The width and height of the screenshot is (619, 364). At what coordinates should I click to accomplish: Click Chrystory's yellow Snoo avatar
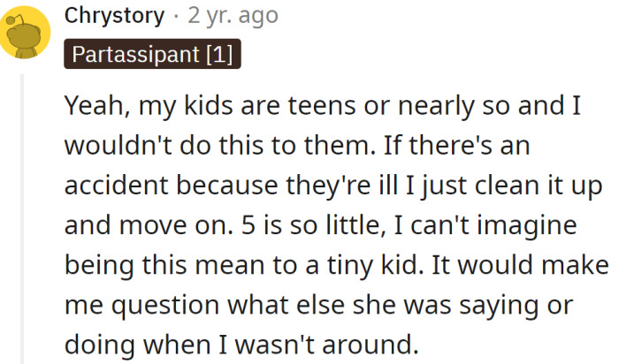point(24,34)
